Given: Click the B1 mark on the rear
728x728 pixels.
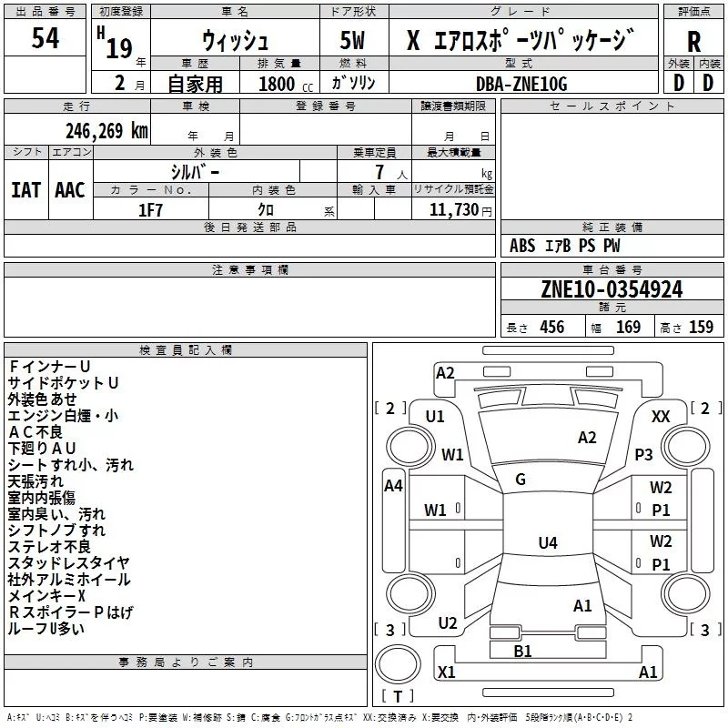Looking at the screenshot, I should coord(522,651).
